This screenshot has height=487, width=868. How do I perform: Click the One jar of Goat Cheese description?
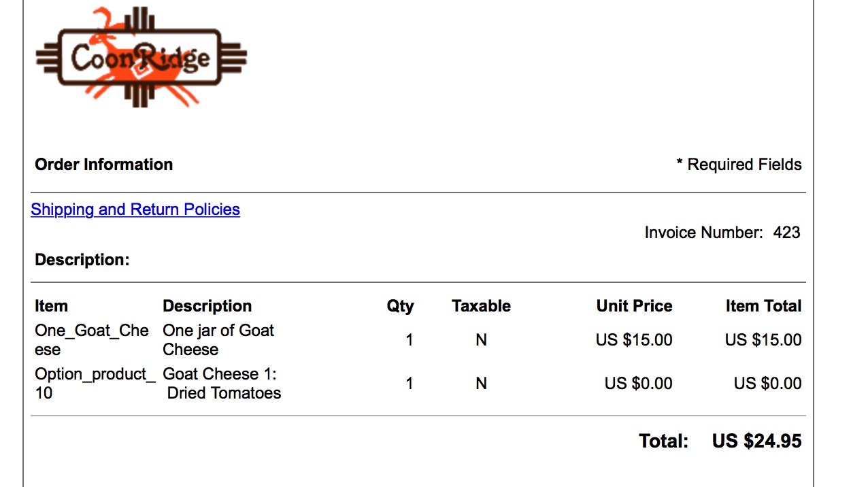click(218, 340)
